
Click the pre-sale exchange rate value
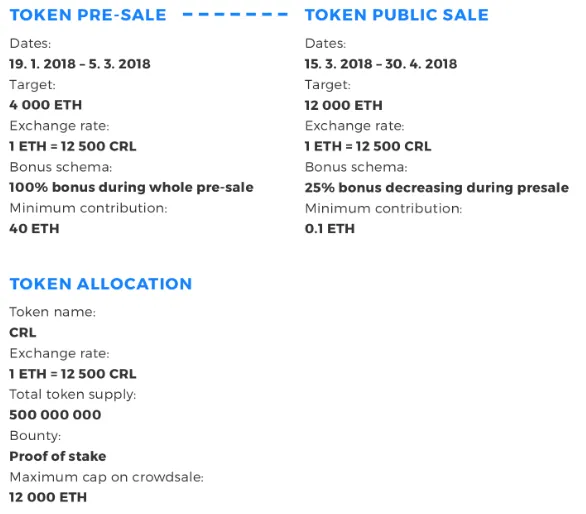click(x=73, y=146)
